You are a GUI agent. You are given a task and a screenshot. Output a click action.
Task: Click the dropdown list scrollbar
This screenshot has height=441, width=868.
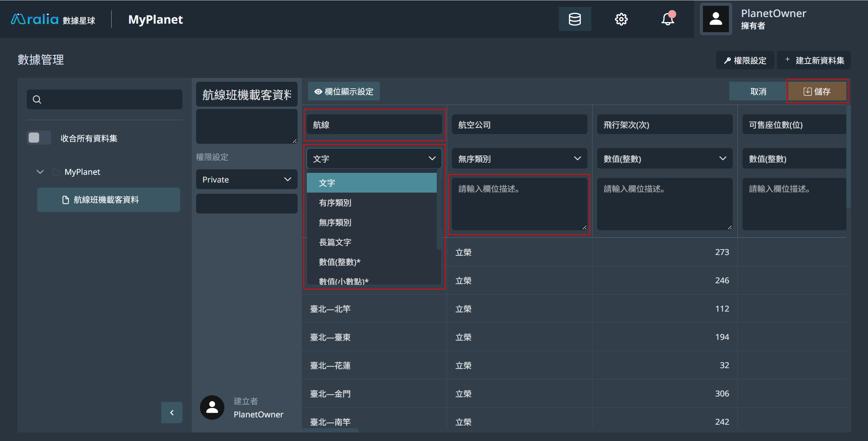point(439,209)
